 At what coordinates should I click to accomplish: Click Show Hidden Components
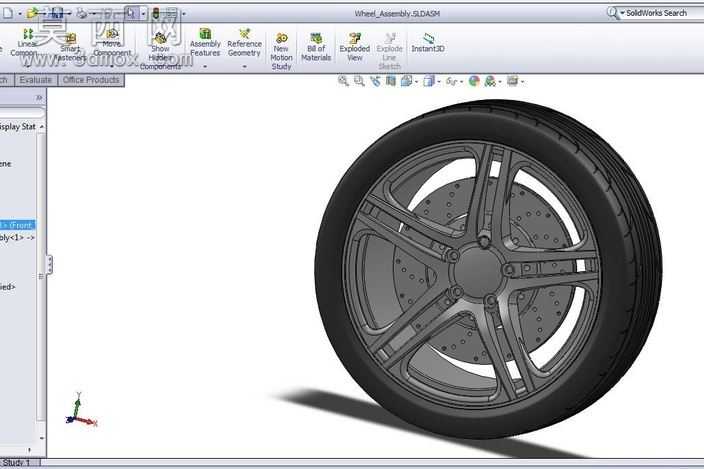coord(160,52)
